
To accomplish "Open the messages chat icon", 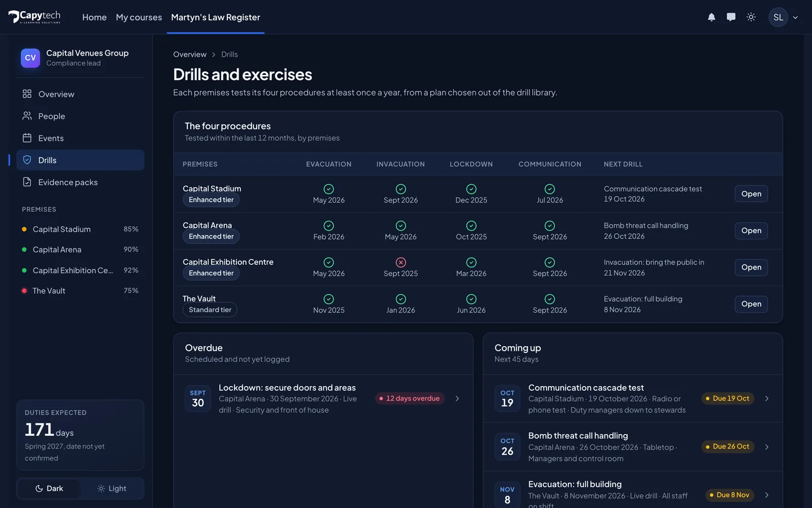I will click(x=731, y=17).
